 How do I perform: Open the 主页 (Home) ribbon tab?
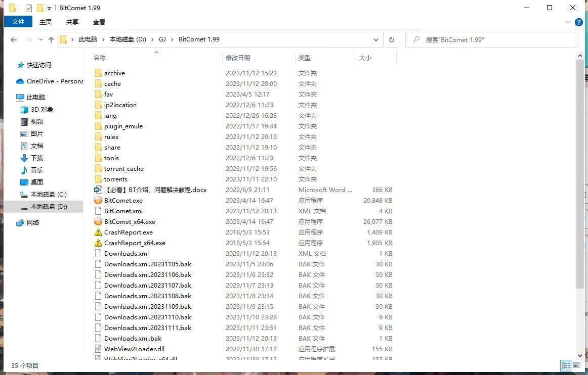click(46, 22)
